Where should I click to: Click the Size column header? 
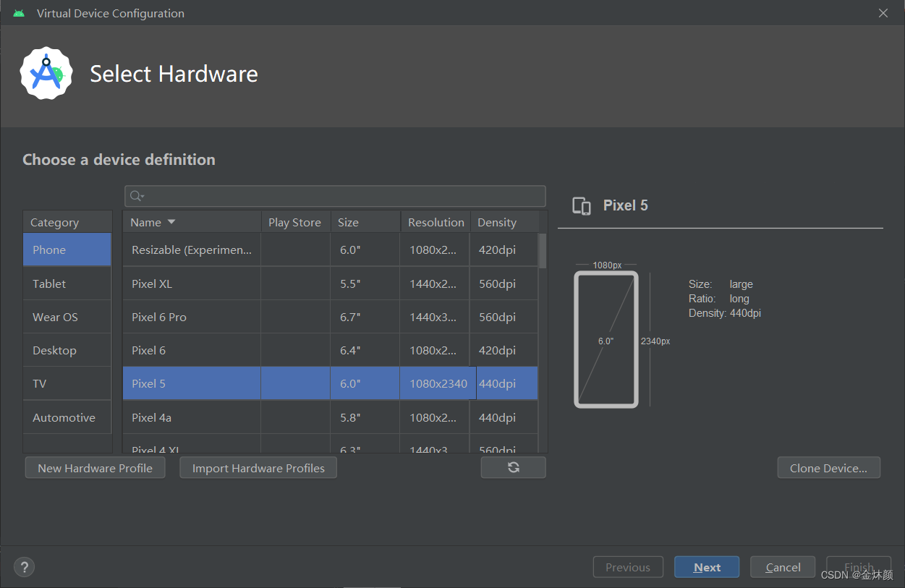tap(365, 222)
